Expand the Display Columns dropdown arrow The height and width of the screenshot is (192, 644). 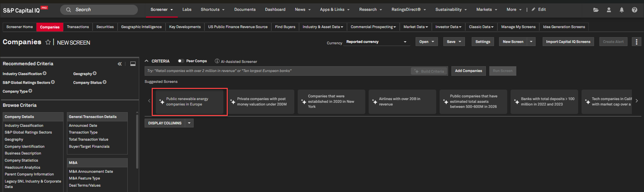click(189, 123)
